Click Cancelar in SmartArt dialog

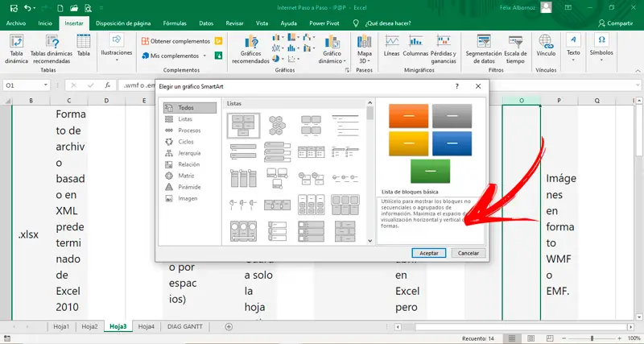469,253
